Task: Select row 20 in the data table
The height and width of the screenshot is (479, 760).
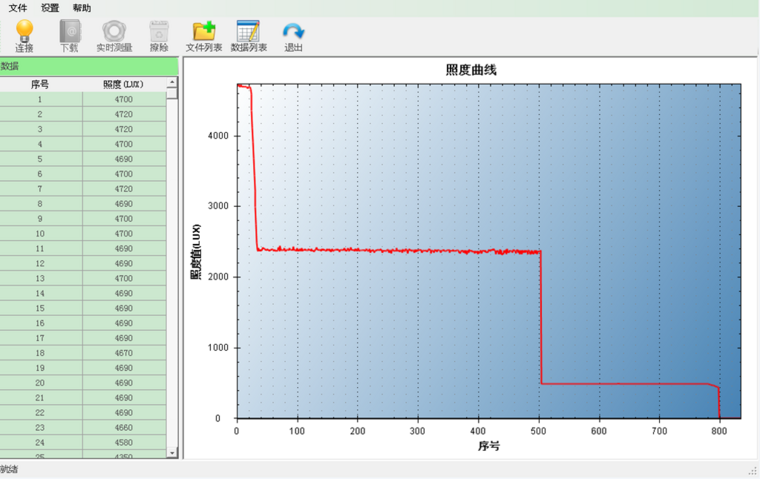Action: click(x=83, y=383)
